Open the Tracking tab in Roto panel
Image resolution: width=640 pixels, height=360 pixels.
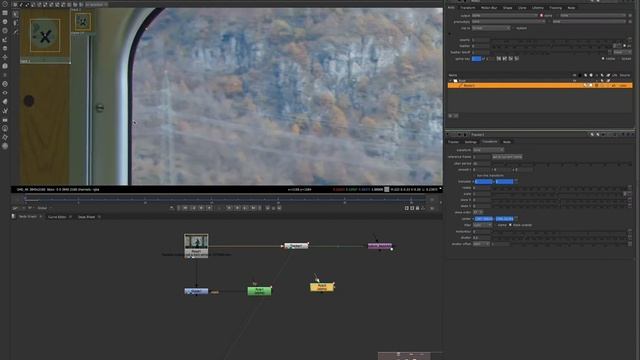click(556, 8)
